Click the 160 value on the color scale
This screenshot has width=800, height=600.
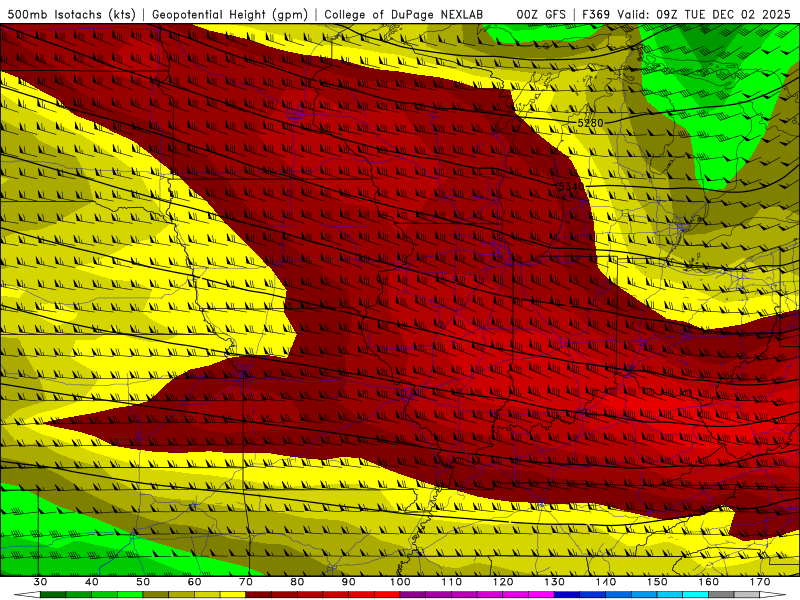click(709, 582)
